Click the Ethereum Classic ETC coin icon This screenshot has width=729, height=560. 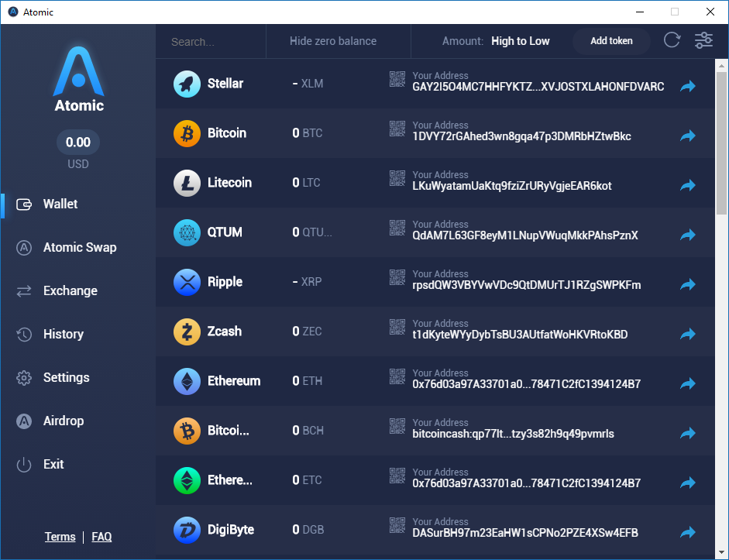(x=187, y=480)
